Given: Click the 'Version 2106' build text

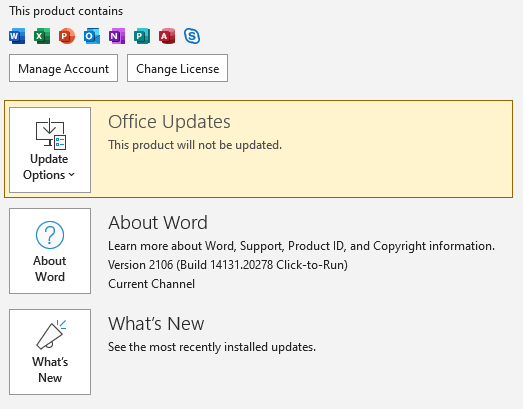Looking at the screenshot, I should [228, 265].
